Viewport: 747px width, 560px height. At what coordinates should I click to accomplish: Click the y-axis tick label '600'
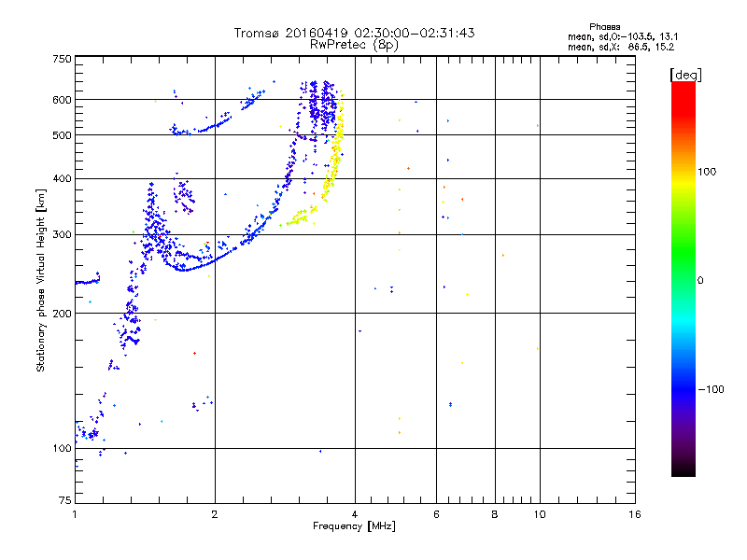62,100
